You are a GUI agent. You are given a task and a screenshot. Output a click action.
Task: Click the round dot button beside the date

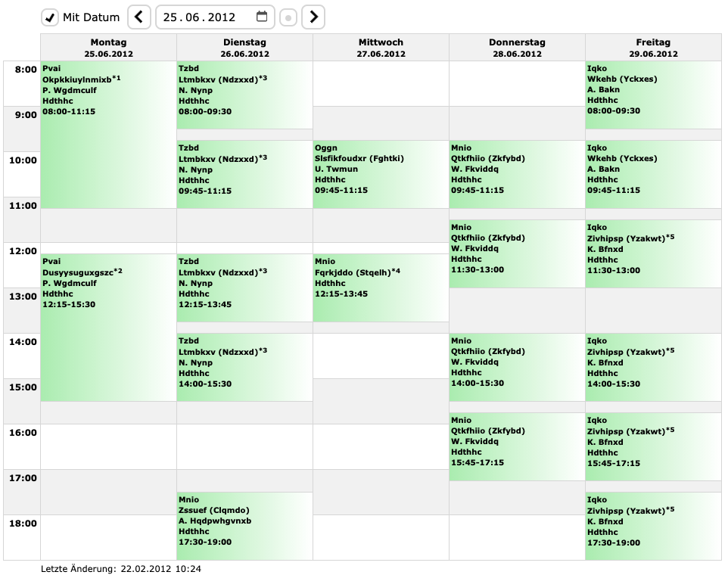[x=287, y=17]
